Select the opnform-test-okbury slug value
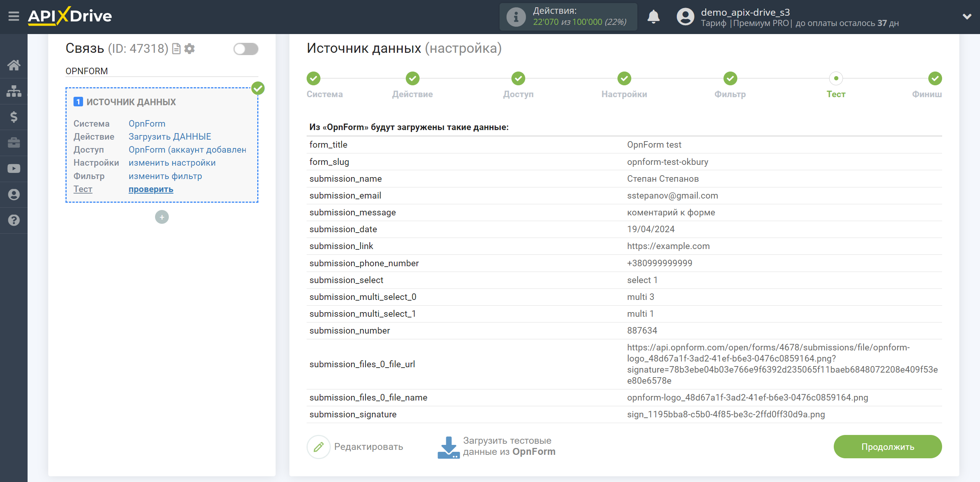 tap(668, 162)
